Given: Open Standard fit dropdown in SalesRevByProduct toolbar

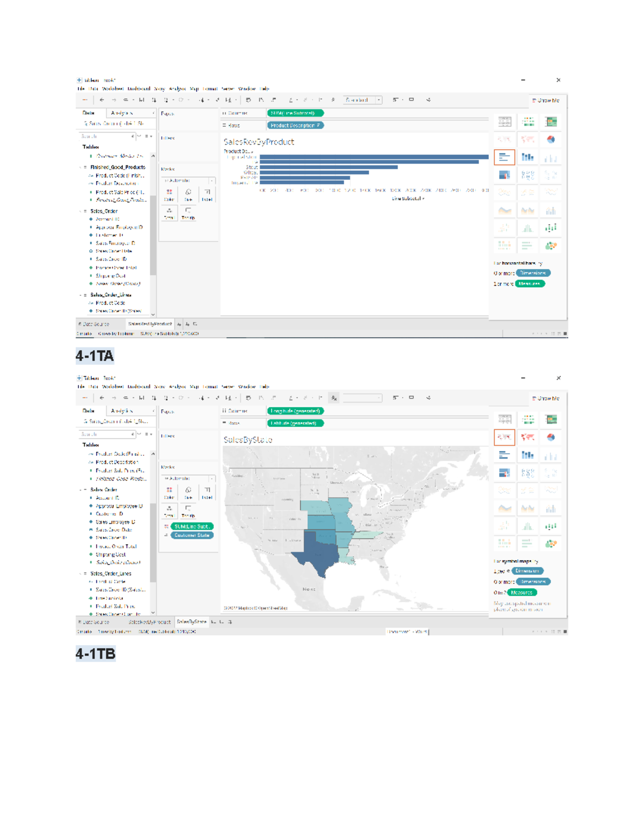Looking at the screenshot, I should click(x=363, y=100).
